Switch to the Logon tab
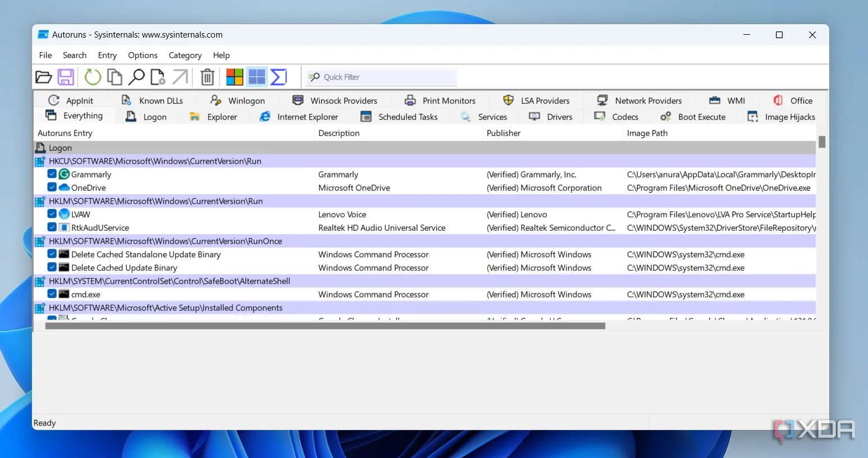Image resolution: width=868 pixels, height=458 pixels. point(146,117)
